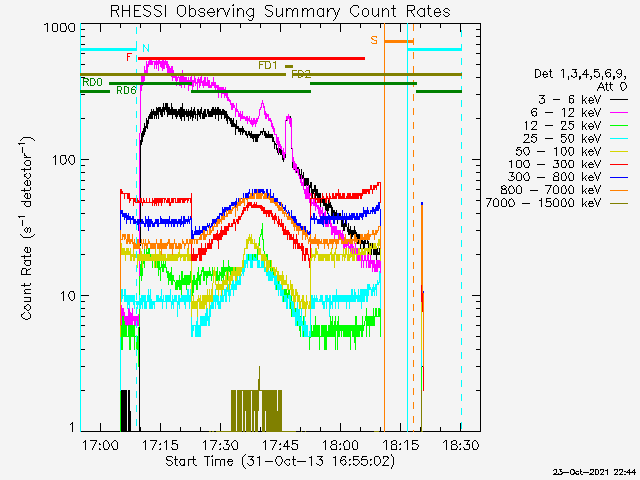Click the short orange SAA interval bar
The height and width of the screenshot is (480, 640).
tap(399, 42)
